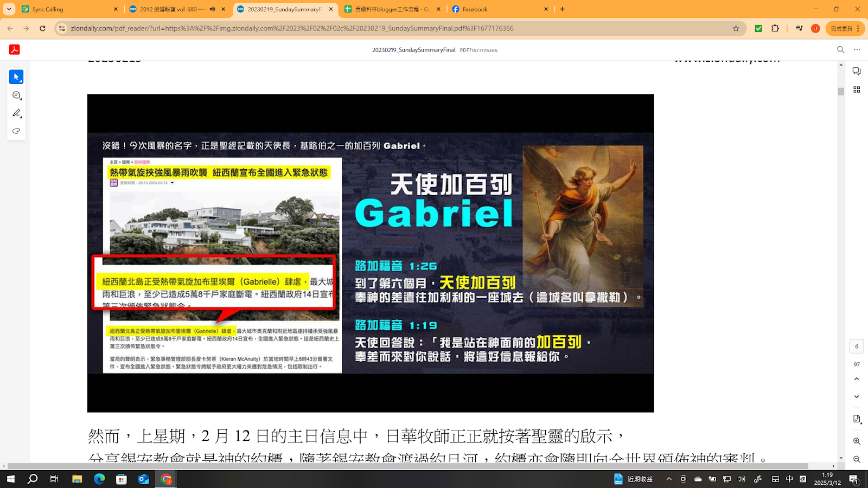868x488 pixels.
Task: Click the 完成更新 update button
Action: tap(845, 28)
